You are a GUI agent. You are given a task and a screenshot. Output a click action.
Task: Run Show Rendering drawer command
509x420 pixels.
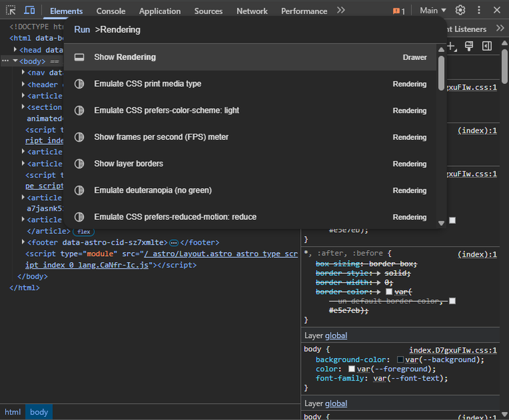coord(250,57)
